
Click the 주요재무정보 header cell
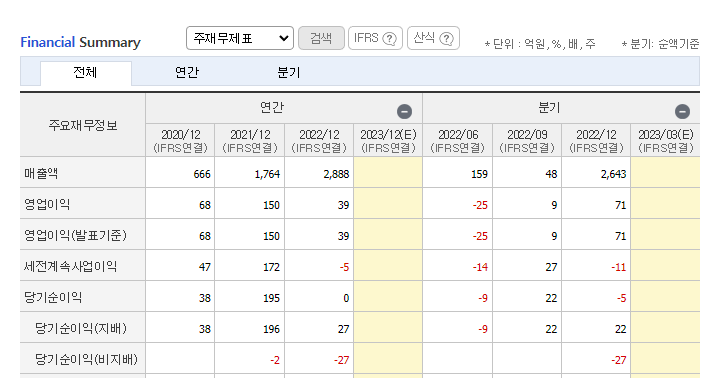[x=83, y=125]
